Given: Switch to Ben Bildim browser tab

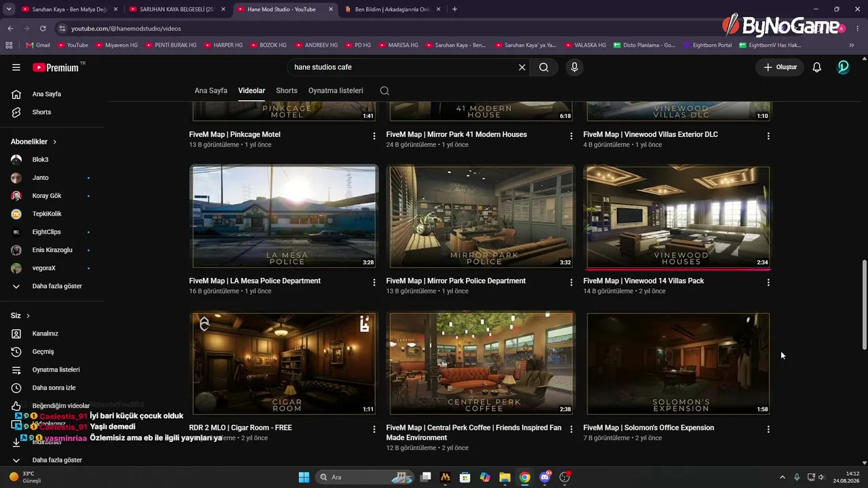Looking at the screenshot, I should point(393,9).
